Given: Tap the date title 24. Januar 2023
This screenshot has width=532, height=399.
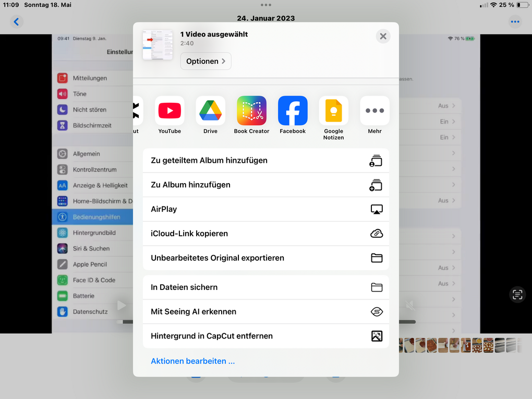Looking at the screenshot, I should (x=266, y=18).
